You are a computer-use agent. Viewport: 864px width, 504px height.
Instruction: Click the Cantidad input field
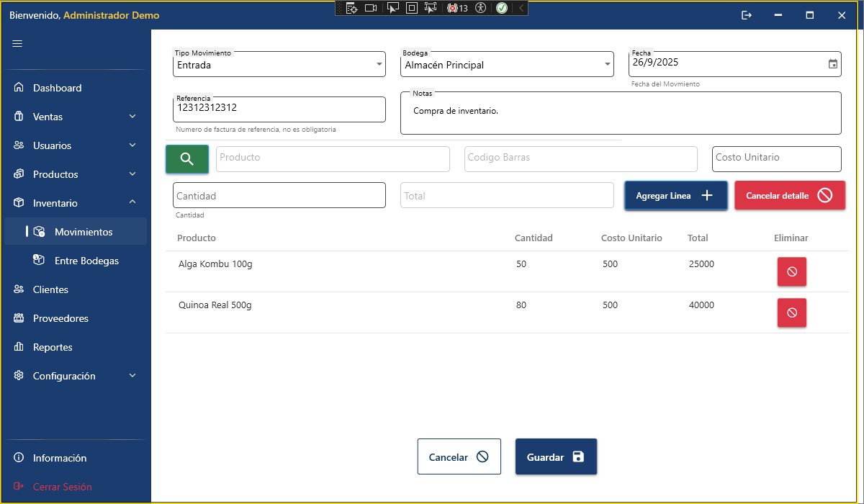(x=279, y=196)
